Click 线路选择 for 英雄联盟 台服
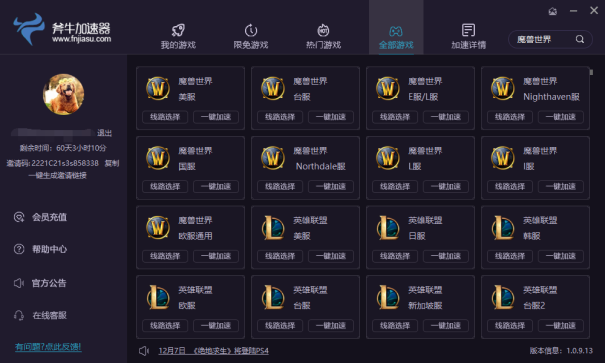This screenshot has width=605, height=363. click(280, 326)
